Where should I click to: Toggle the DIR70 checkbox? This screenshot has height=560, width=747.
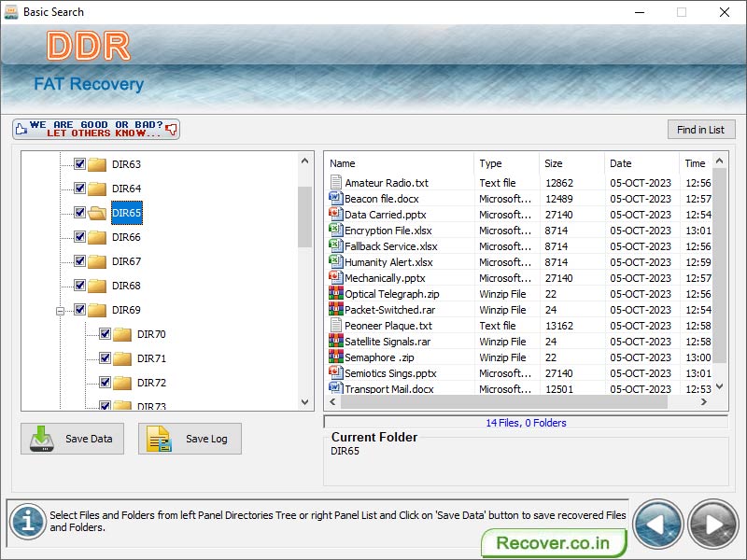pyautogui.click(x=104, y=333)
